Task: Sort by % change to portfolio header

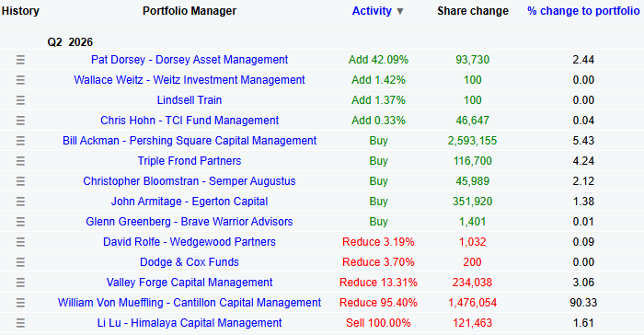Action: point(583,11)
